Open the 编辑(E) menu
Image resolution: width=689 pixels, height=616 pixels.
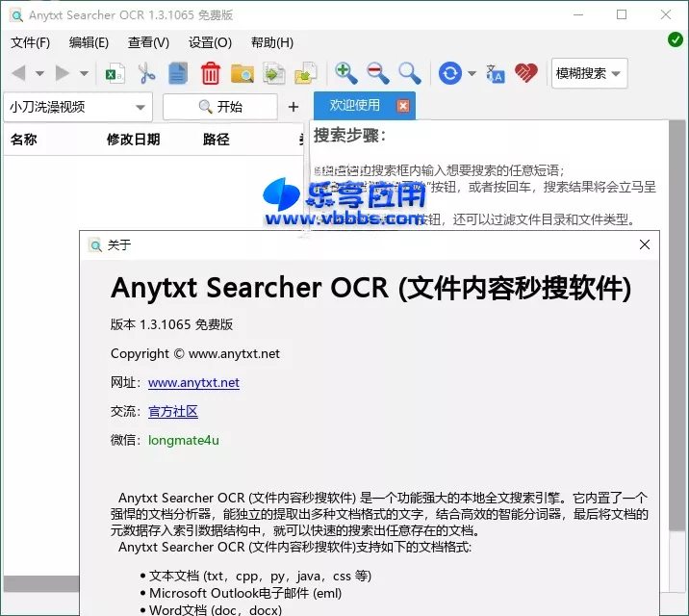click(x=89, y=42)
